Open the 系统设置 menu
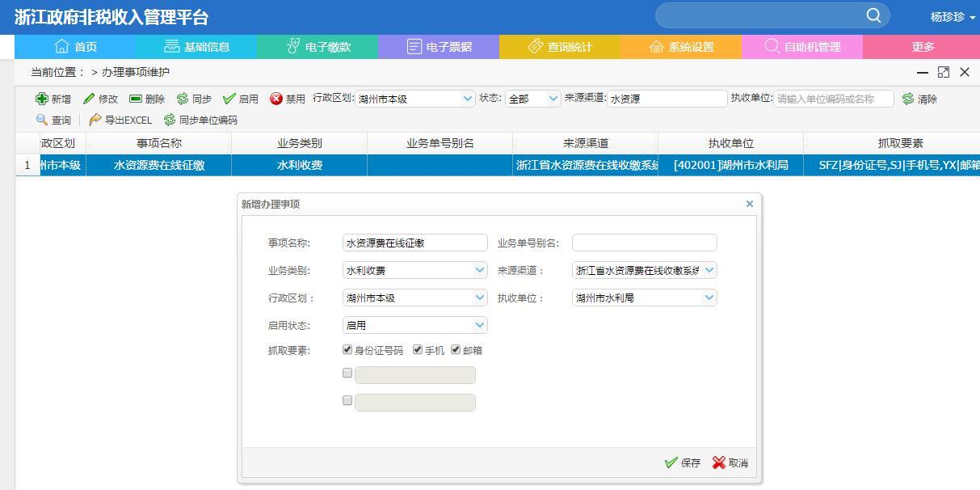Screen dimensions: 980x490 681,47
